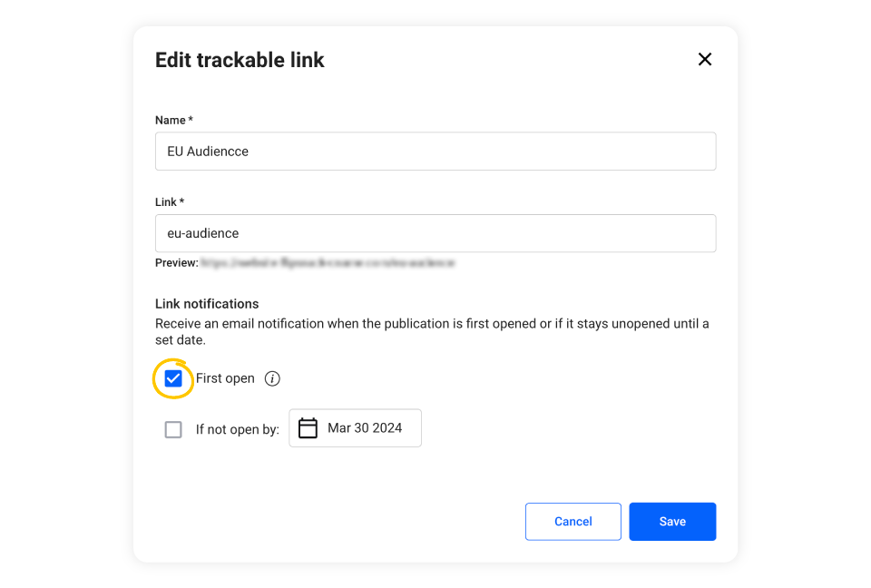The width and height of the screenshot is (871, 588).
Task: Open the info tooltip beside First open
Action: point(272,378)
